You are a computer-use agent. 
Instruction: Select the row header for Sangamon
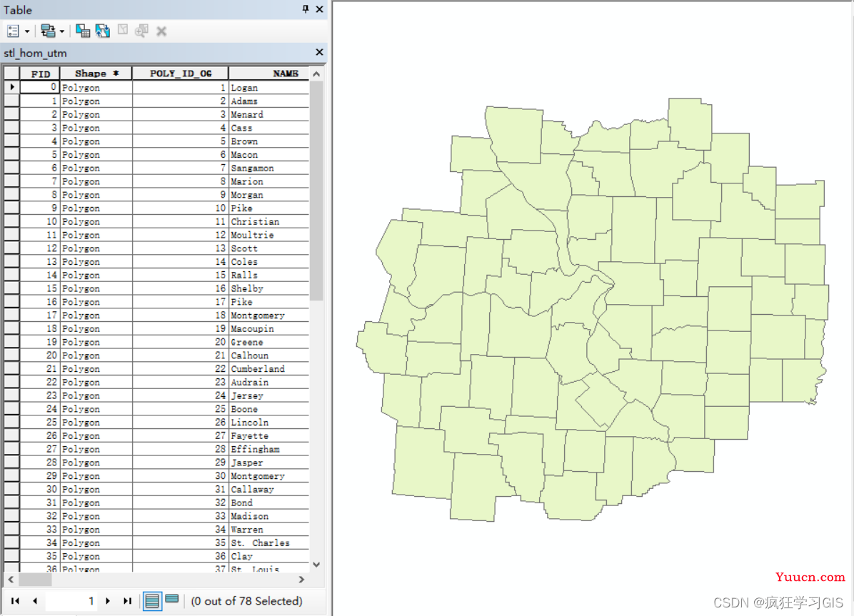click(x=12, y=168)
